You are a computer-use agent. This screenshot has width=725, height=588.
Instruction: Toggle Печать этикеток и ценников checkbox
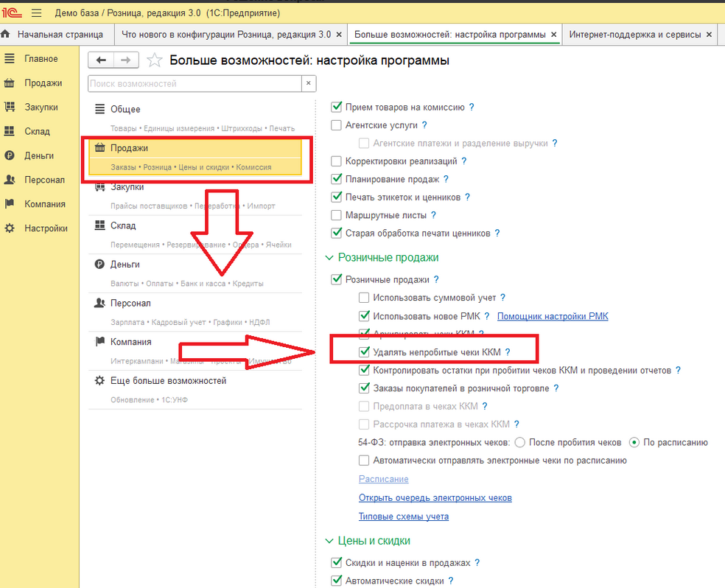pyautogui.click(x=336, y=197)
